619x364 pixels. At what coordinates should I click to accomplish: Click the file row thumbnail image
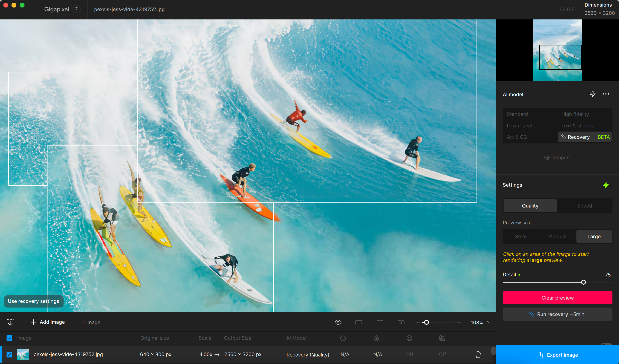click(23, 354)
